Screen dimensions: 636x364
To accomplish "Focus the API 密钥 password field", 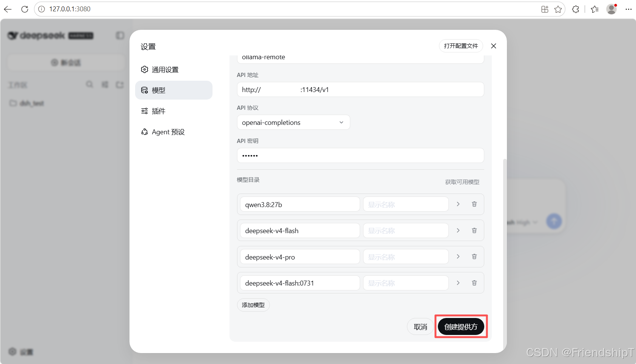I will point(360,155).
